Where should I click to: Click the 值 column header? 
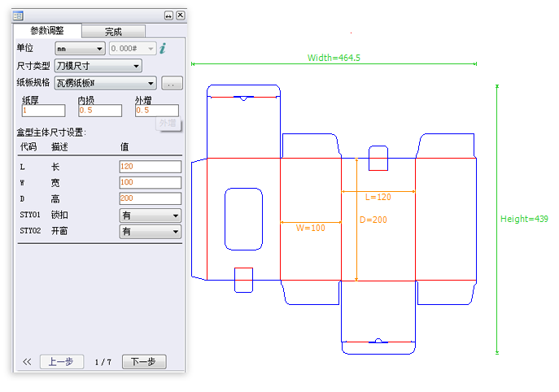tap(124, 146)
